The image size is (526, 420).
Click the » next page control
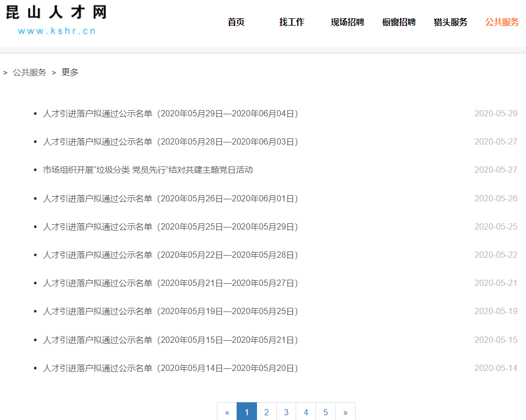(345, 412)
